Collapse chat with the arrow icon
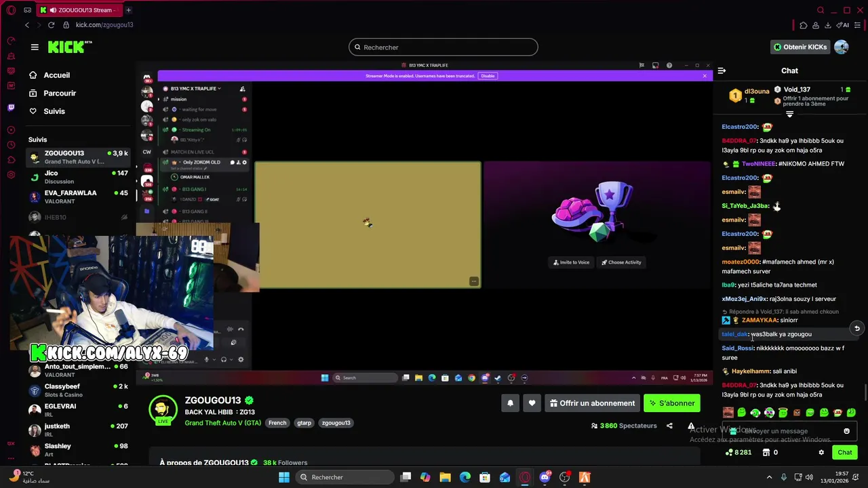The height and width of the screenshot is (488, 868). 722,70
